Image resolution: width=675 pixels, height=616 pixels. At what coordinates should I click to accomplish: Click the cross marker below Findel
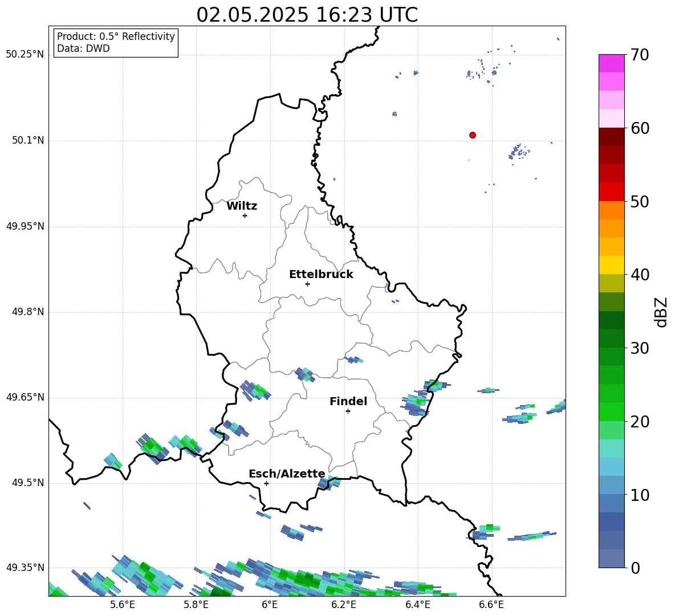348,411
